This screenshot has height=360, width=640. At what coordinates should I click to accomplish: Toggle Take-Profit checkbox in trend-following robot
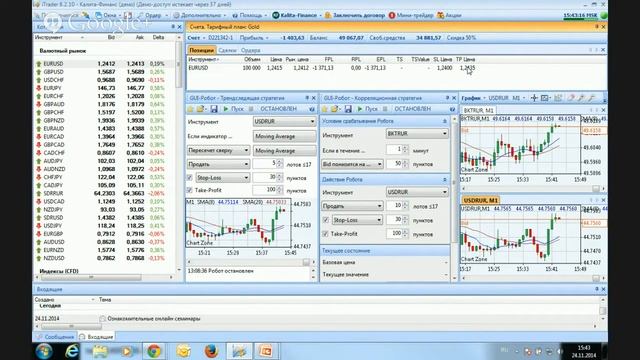tap(190, 190)
